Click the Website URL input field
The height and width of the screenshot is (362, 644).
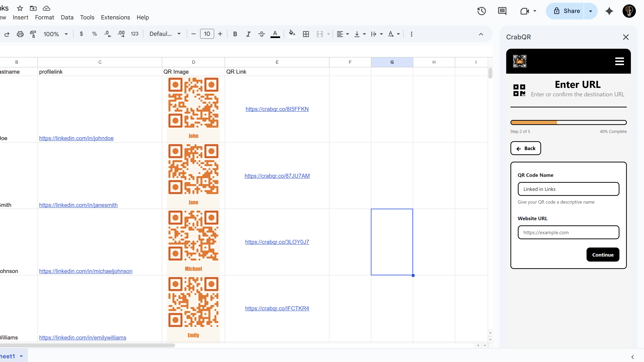click(568, 232)
